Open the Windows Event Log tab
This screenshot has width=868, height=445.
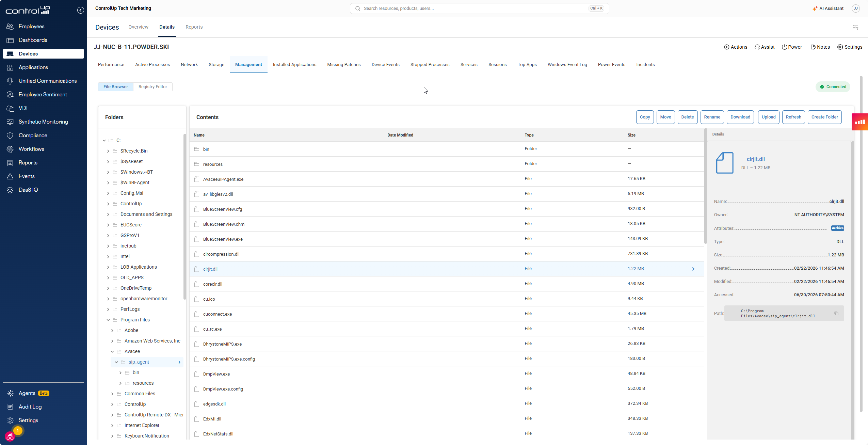pos(567,65)
